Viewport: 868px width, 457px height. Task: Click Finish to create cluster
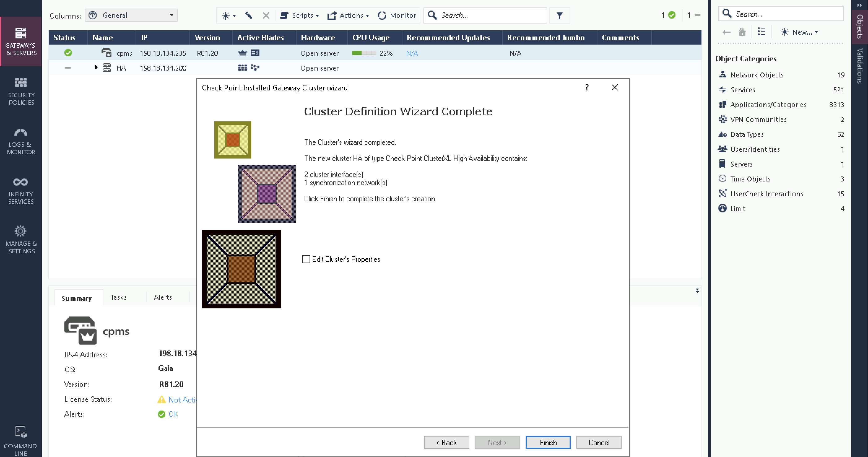pos(548,442)
